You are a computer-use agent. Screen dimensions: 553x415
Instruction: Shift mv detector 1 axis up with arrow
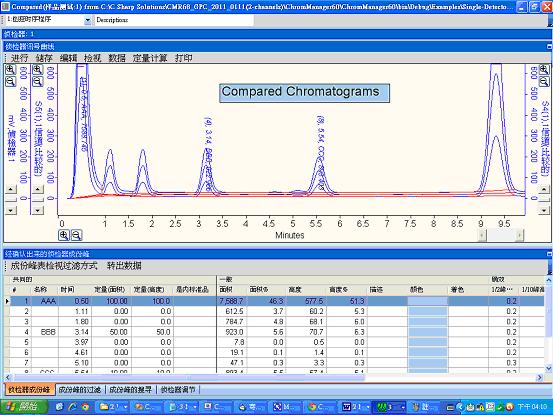[x=11, y=189]
